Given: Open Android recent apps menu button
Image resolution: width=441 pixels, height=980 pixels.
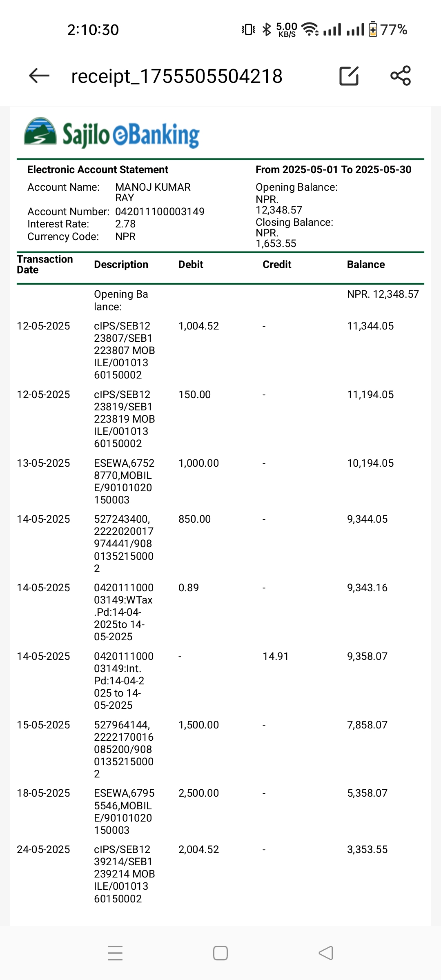Looking at the screenshot, I should [115, 953].
